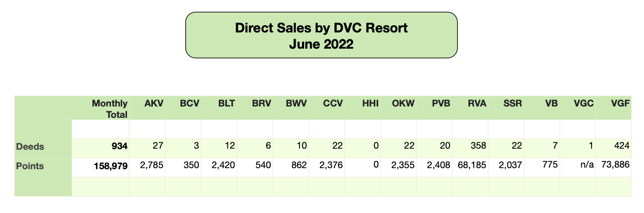This screenshot has width=644, height=213.
Task: Select the HHI column header
Action: [x=369, y=103]
